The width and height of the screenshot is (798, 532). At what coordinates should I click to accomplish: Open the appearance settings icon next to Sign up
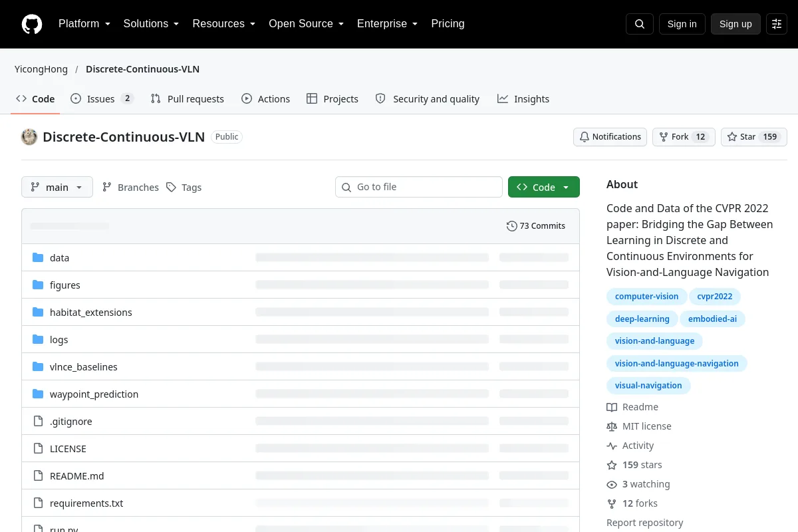[x=777, y=24]
